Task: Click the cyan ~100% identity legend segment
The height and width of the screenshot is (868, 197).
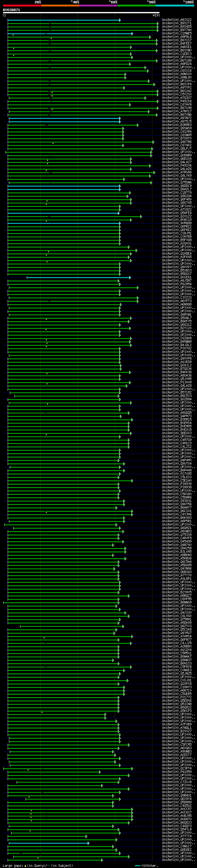Action: tap(175, 6)
